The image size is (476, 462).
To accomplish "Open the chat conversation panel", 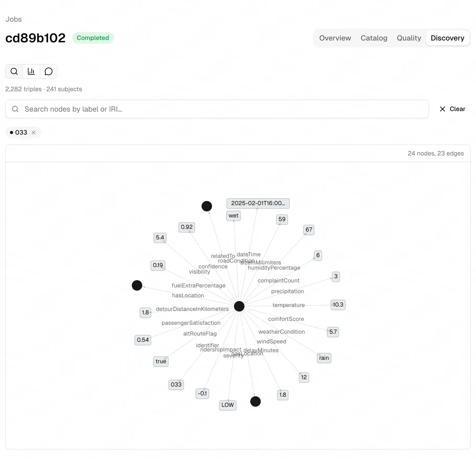I will 49,71.
